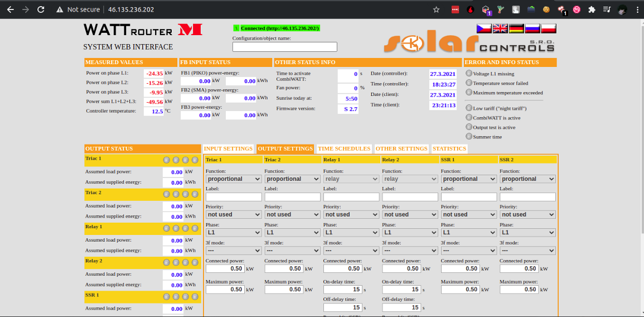Image resolution: width=644 pixels, height=317 pixels.
Task: Click the Firmware version S 2.7 value
Action: point(348,108)
